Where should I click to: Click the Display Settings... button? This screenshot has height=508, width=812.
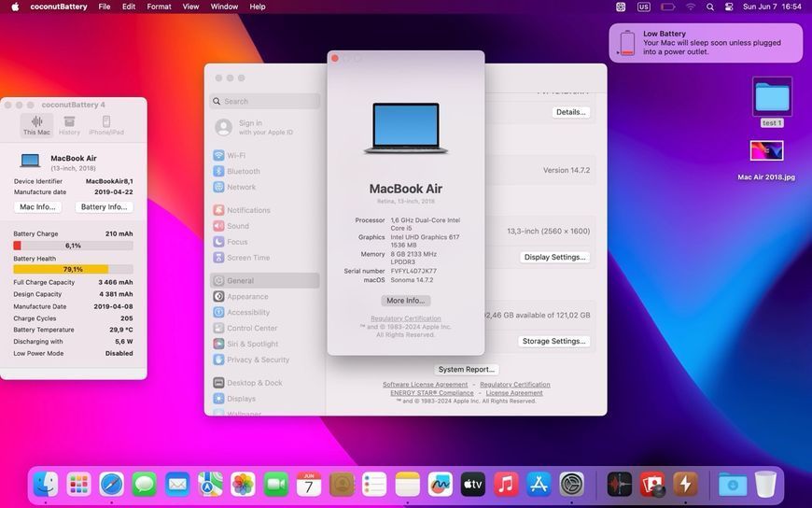[554, 257]
